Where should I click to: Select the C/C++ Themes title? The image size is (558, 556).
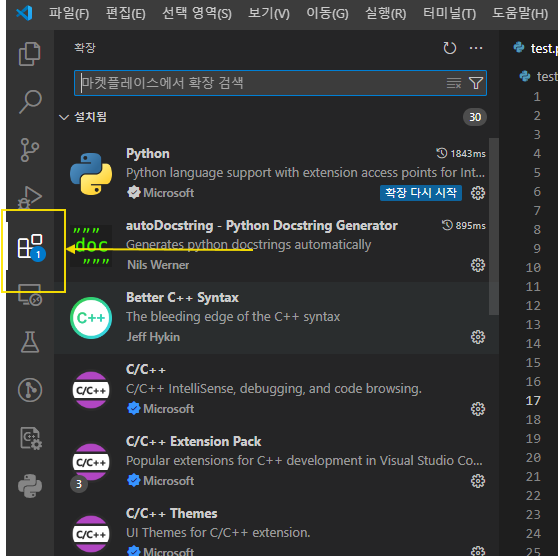click(x=172, y=513)
